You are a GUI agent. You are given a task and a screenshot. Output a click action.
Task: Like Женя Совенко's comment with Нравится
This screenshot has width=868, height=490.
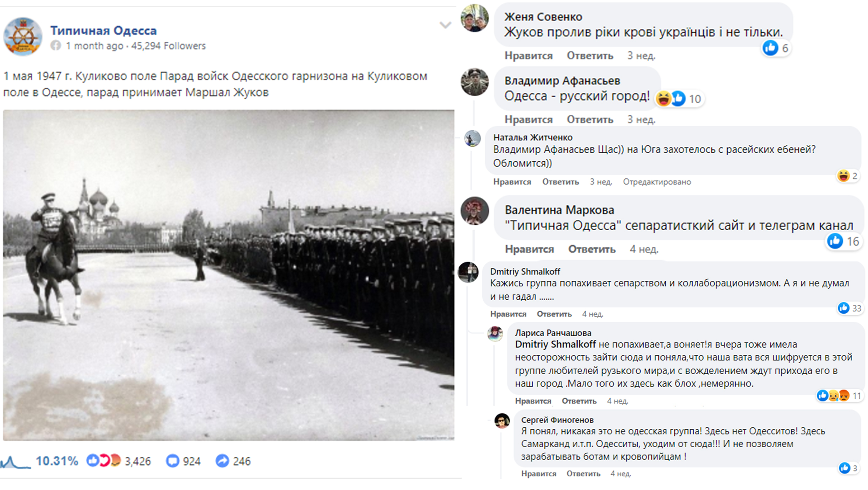point(528,56)
